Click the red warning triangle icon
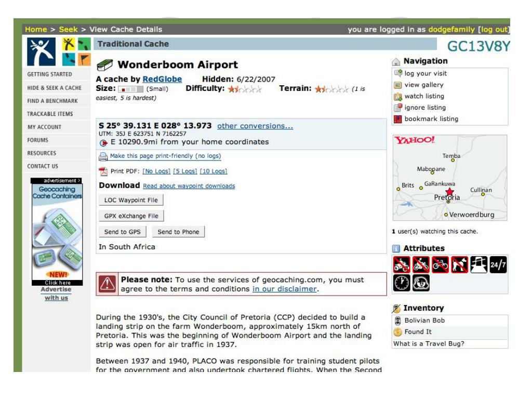The width and height of the screenshot is (532, 399). coord(107,284)
